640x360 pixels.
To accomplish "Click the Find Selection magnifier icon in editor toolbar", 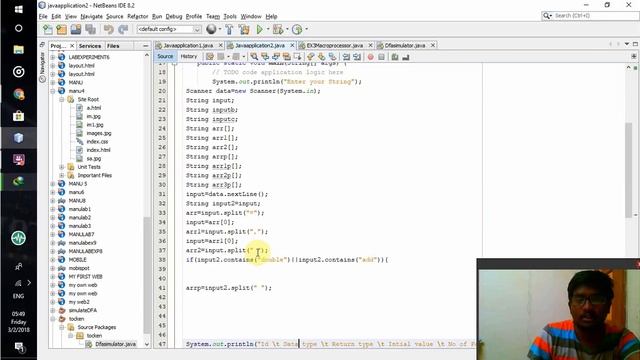I will pos(254,57).
